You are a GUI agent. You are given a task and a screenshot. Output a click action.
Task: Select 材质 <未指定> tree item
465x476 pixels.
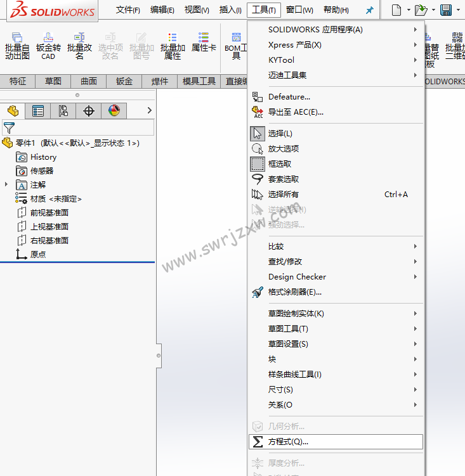[49, 199]
